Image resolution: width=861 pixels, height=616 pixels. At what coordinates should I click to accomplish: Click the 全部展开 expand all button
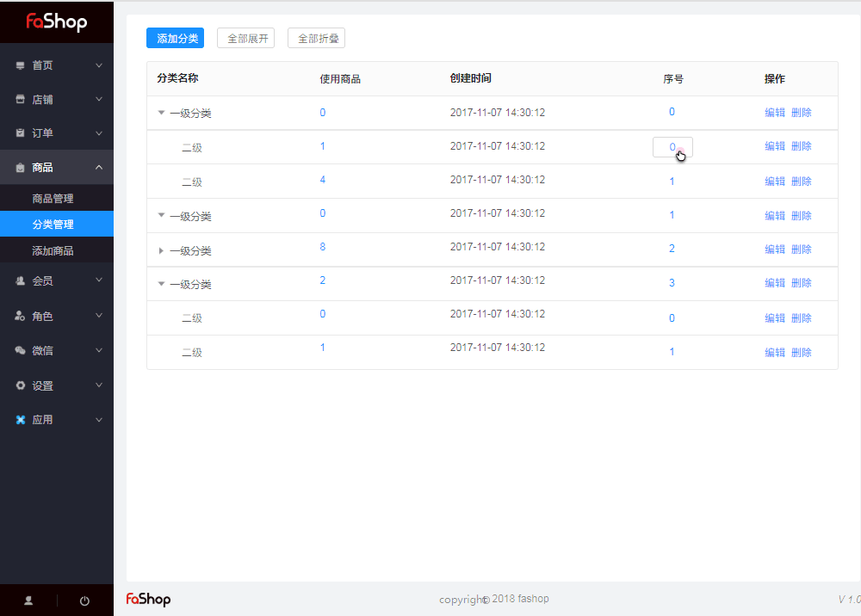(x=245, y=38)
